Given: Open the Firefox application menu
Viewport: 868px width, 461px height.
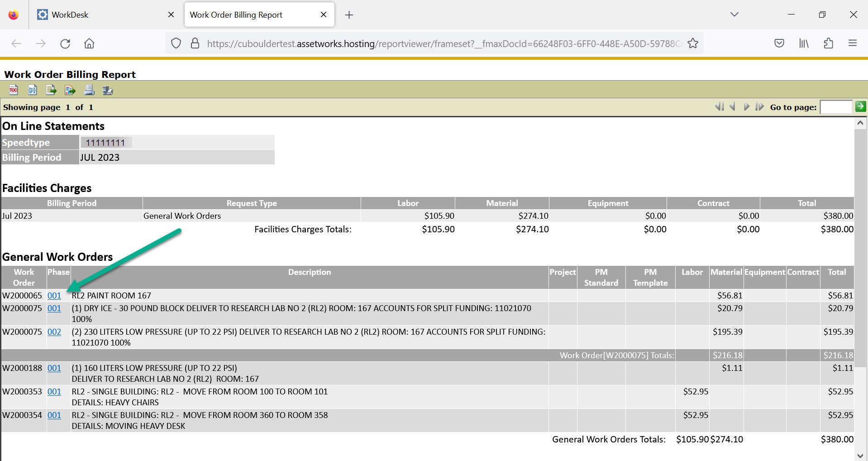Looking at the screenshot, I should point(853,43).
